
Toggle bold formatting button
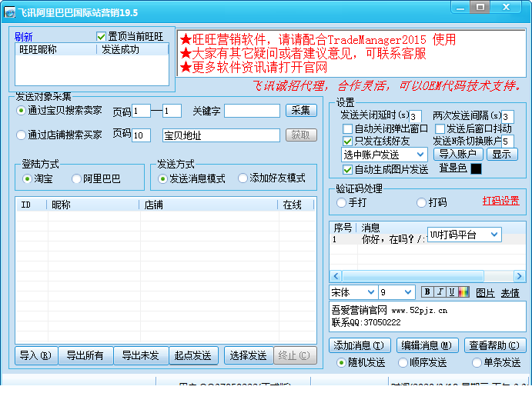[x=427, y=291]
